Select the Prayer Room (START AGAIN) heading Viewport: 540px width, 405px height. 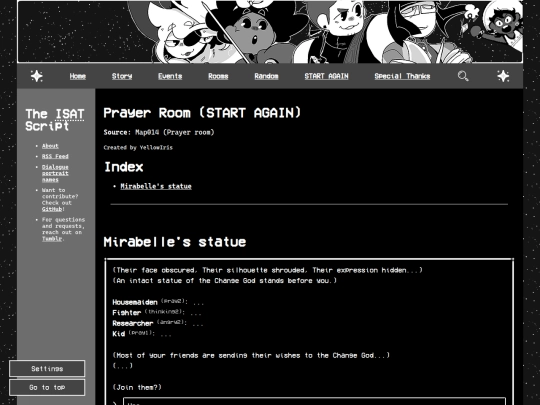tap(202, 113)
